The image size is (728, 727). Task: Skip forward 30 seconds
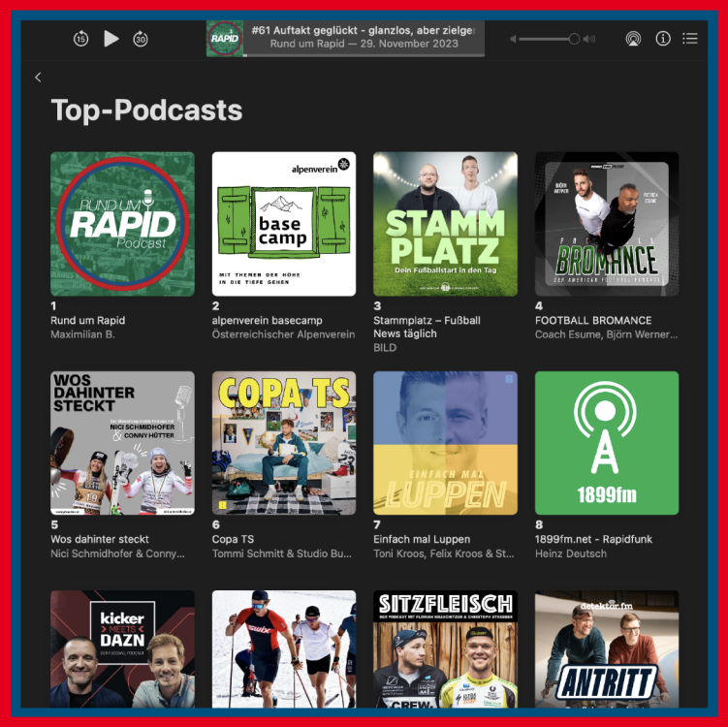141,39
